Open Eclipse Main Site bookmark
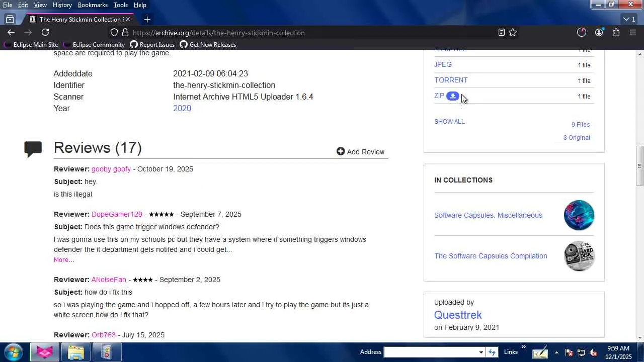The width and height of the screenshot is (644, 362). (x=31, y=45)
